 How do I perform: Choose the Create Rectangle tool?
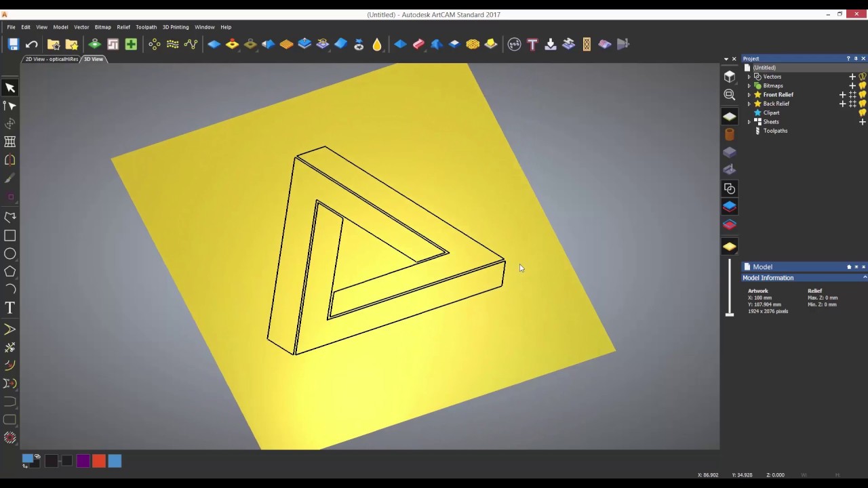(10, 236)
